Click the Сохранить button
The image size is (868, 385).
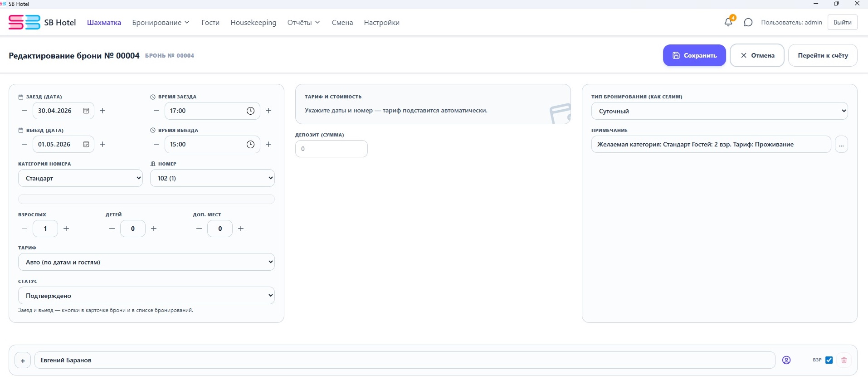click(x=694, y=55)
